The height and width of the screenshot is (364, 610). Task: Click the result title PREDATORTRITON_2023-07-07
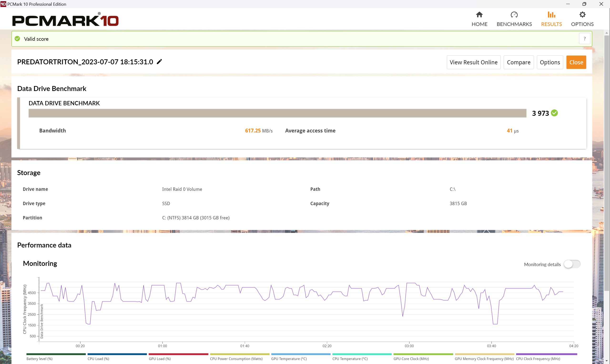click(85, 62)
